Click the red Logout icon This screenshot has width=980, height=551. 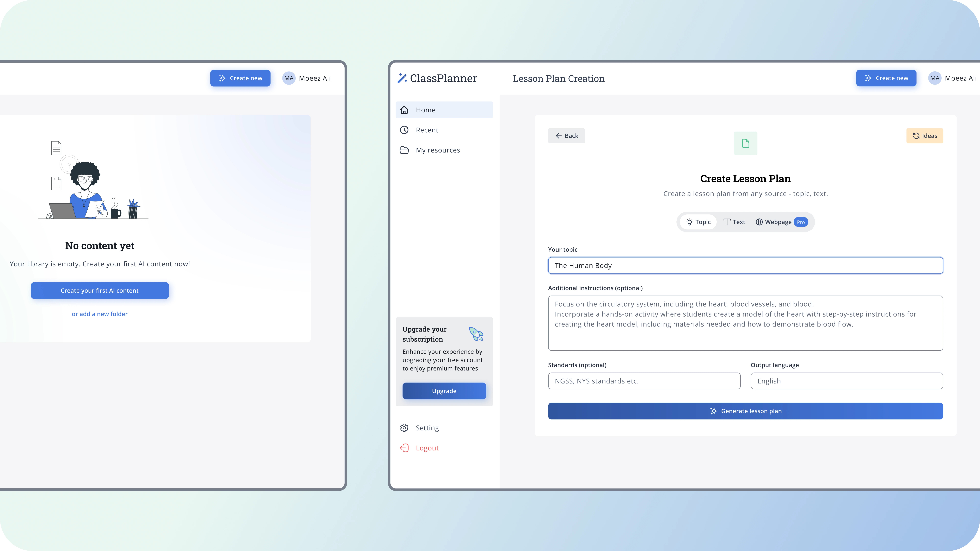coord(404,448)
